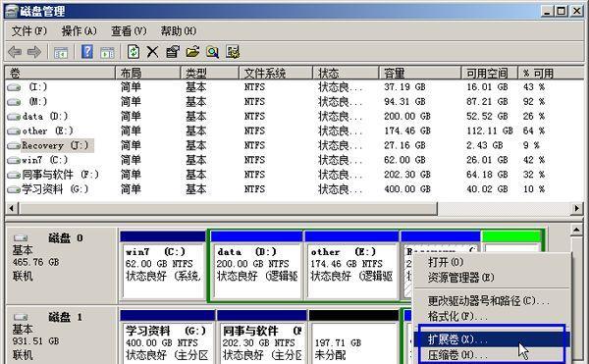Sort by the 布局 column header
589x364 pixels.
(x=148, y=73)
